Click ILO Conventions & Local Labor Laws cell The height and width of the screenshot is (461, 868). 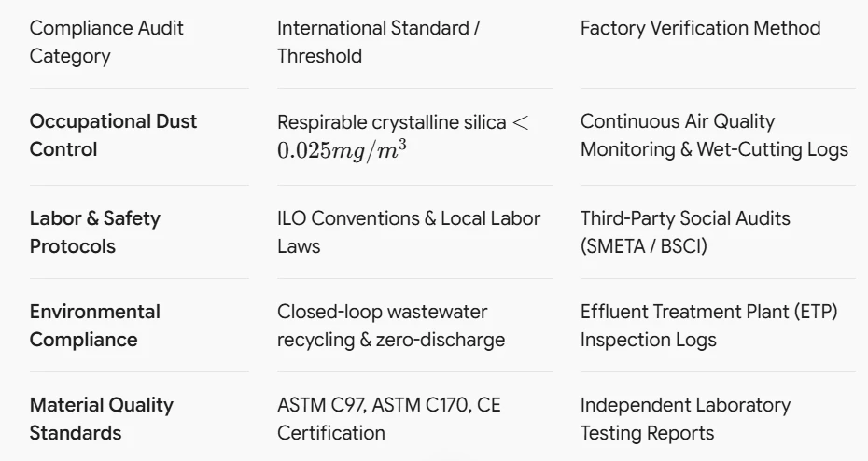point(409,232)
